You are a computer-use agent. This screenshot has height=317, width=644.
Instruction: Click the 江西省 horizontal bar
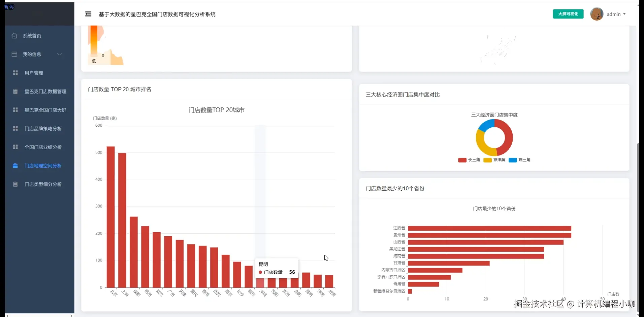pyautogui.click(x=489, y=228)
